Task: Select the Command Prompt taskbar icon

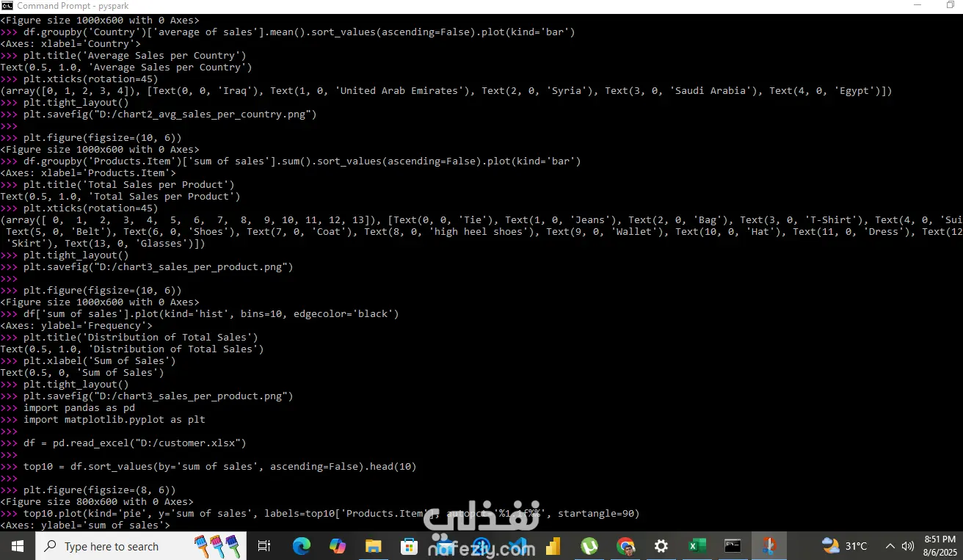Action: pos(733,546)
